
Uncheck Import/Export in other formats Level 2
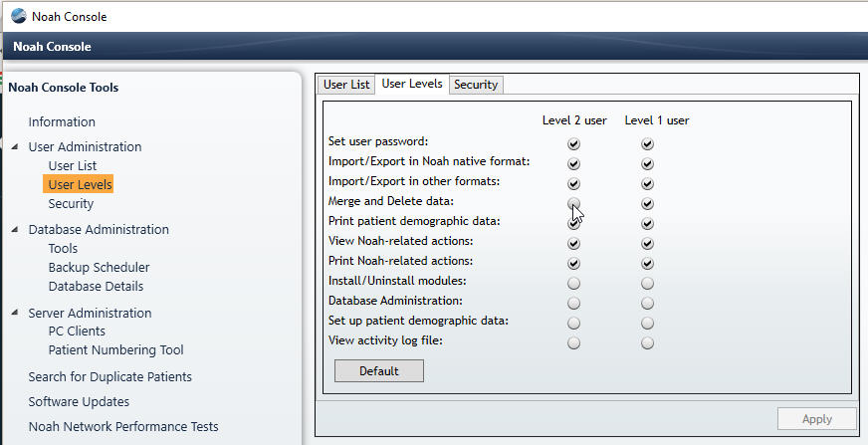tap(573, 184)
